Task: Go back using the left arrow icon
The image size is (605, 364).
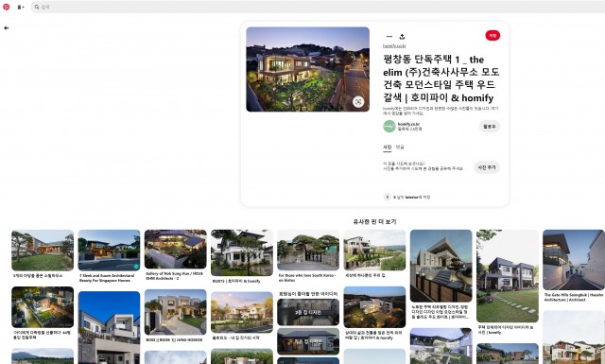Action: (x=7, y=28)
